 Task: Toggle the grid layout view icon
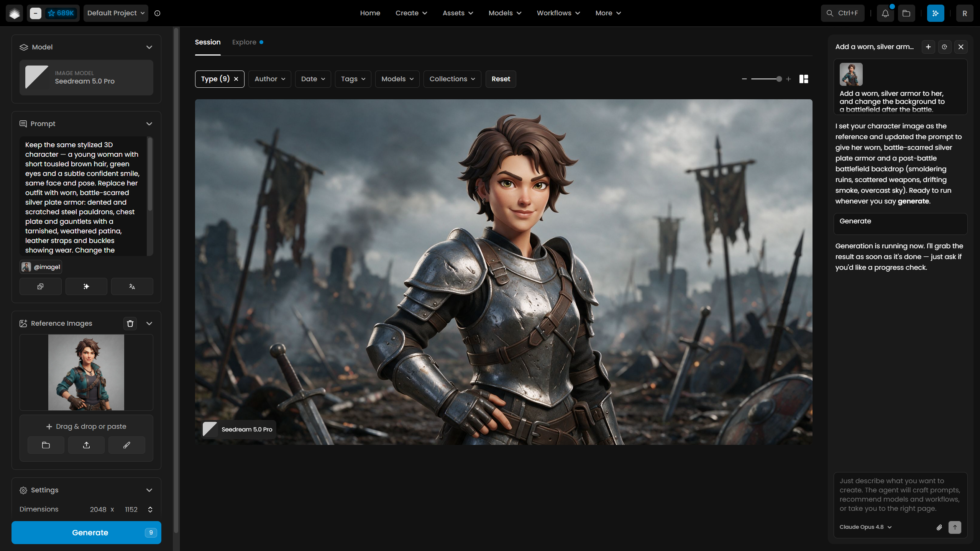[804, 79]
